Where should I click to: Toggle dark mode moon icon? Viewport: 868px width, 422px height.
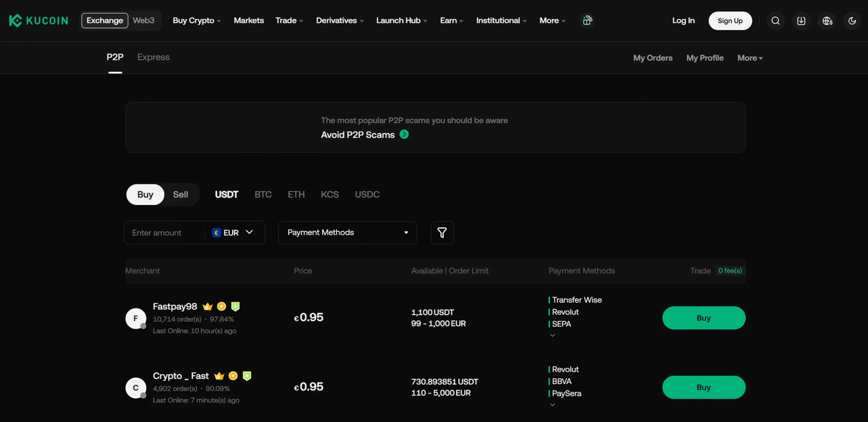852,21
